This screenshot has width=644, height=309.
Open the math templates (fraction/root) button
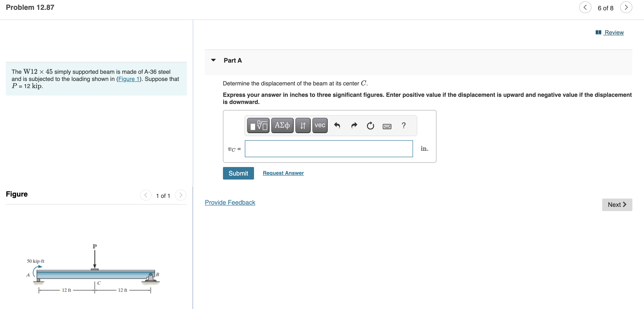click(x=258, y=125)
